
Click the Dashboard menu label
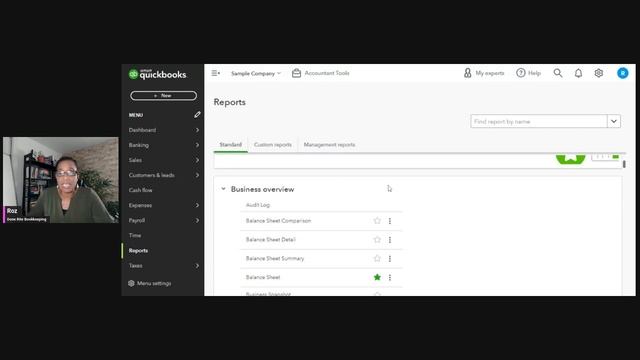click(142, 130)
